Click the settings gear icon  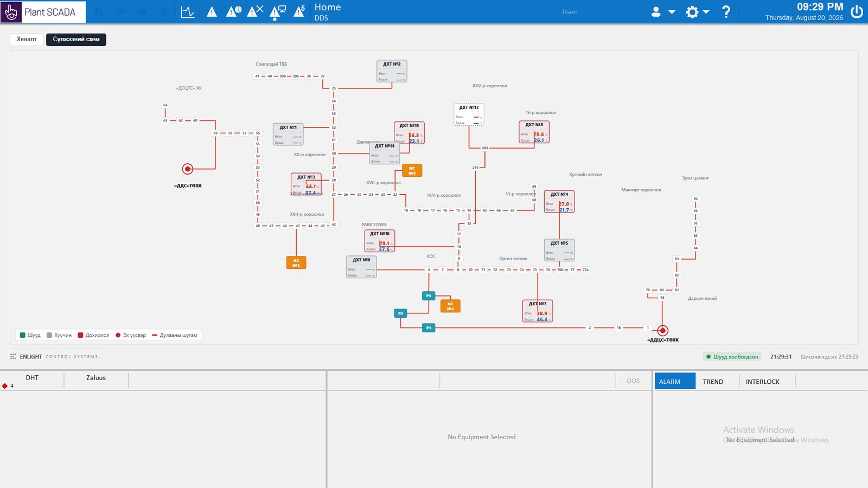tap(692, 11)
